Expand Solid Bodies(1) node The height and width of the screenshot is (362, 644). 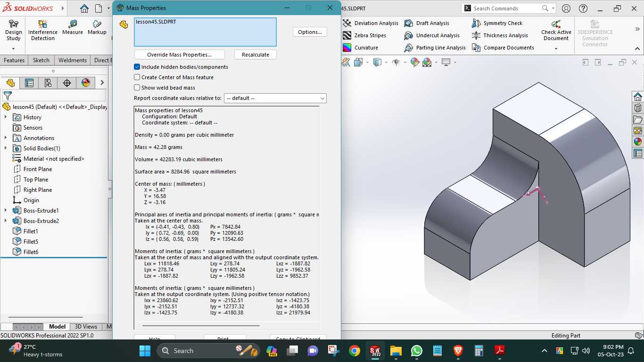coord(6,148)
